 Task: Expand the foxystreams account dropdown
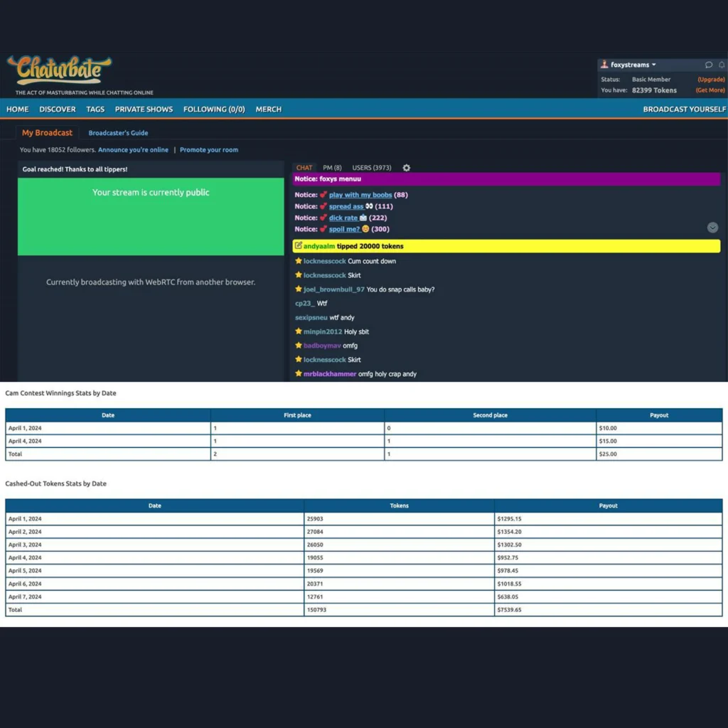coord(633,65)
